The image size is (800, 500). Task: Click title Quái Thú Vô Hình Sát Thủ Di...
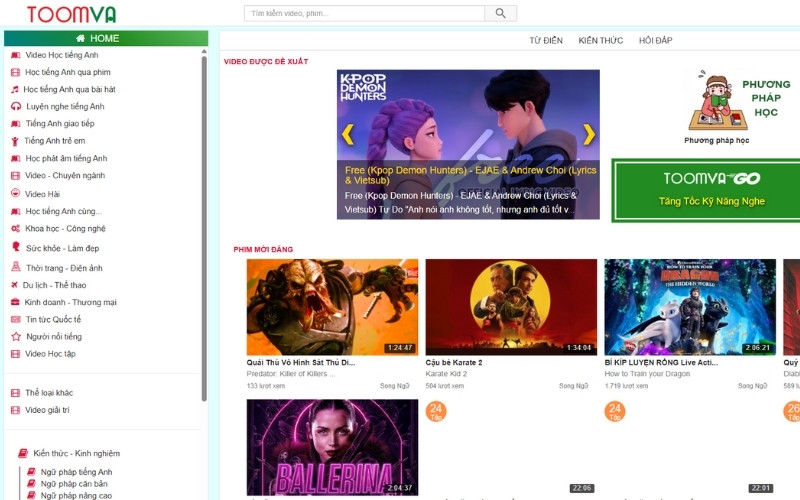(x=301, y=363)
